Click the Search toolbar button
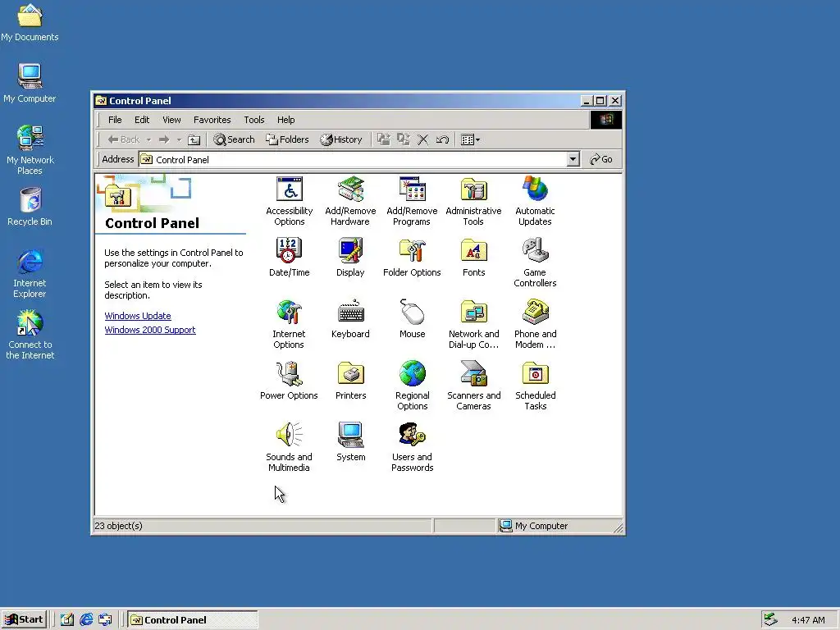 coord(234,139)
